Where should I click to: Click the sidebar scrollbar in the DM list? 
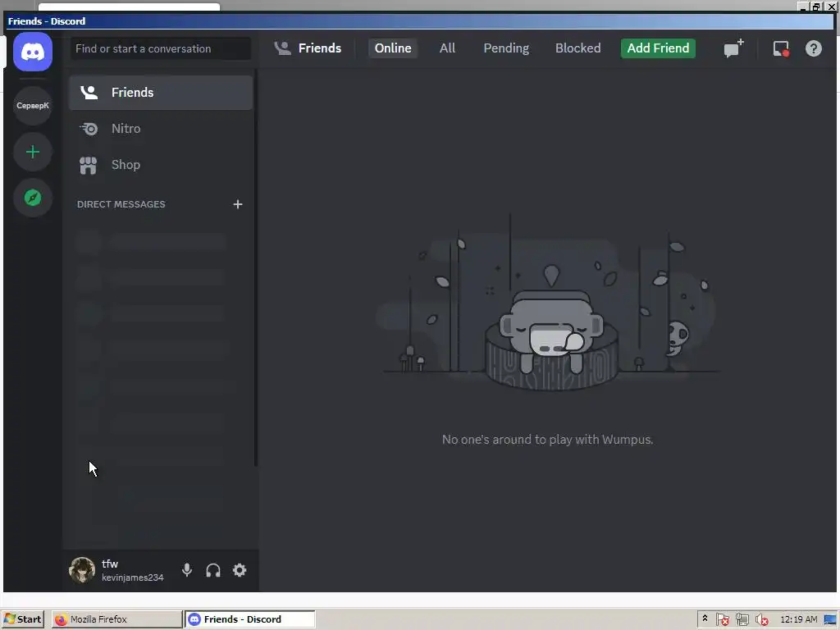[x=256, y=268]
